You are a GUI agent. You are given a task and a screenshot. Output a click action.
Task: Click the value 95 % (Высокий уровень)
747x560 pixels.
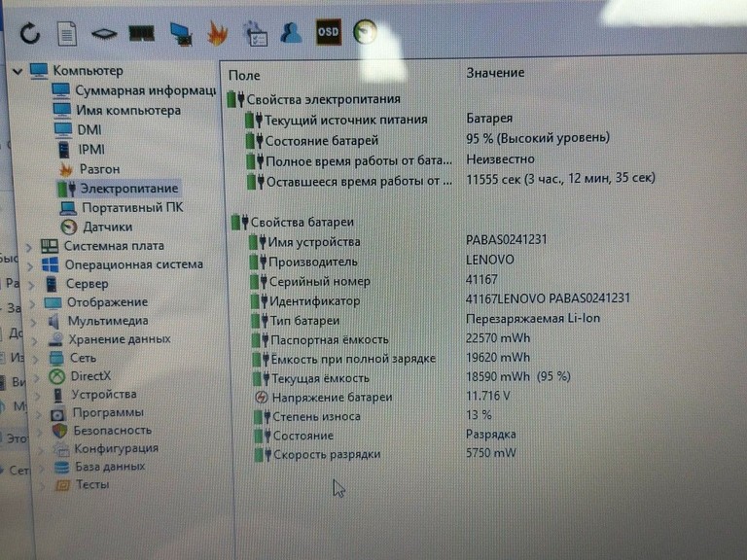point(538,138)
